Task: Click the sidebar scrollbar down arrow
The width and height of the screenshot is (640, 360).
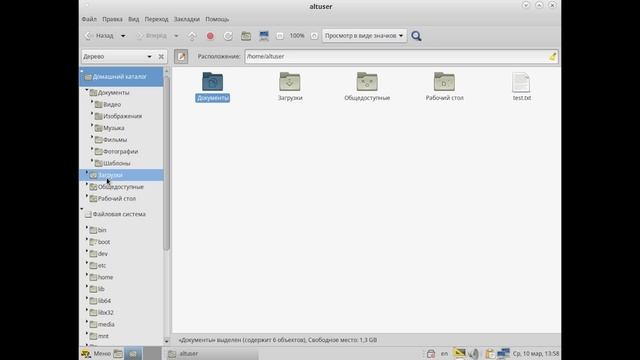Action: pyautogui.click(x=167, y=341)
